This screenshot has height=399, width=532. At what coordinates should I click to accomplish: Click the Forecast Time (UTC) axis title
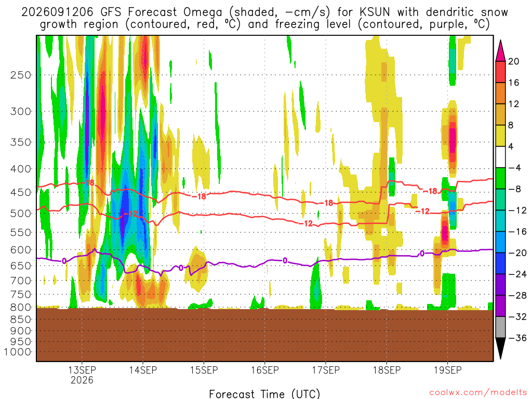[264, 394]
